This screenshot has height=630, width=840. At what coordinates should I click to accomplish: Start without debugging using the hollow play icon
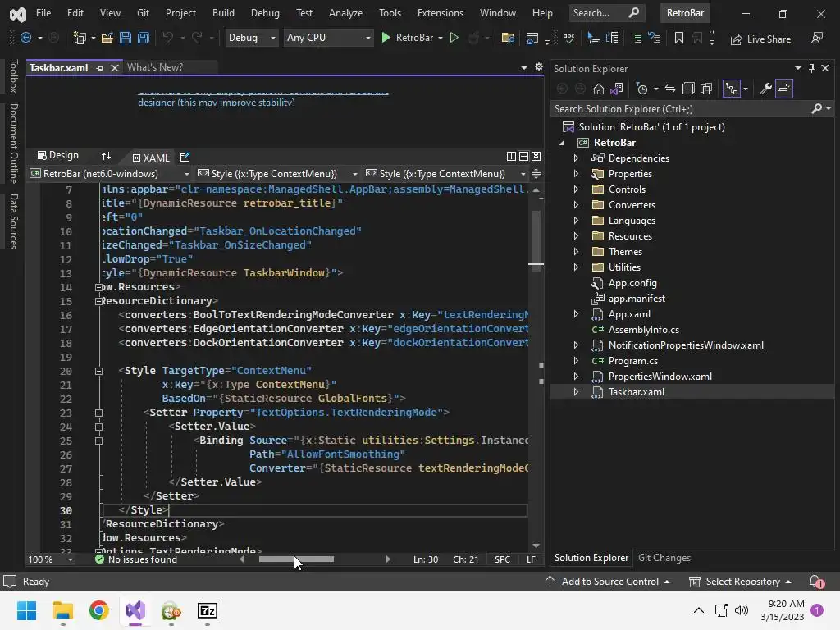[x=454, y=38]
